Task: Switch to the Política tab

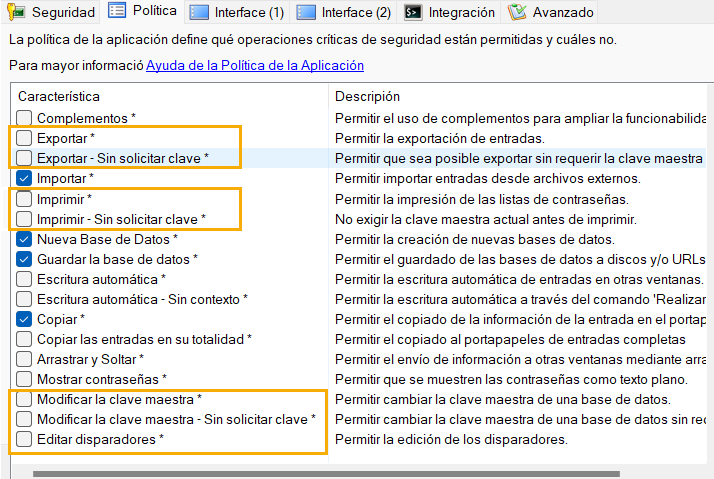Action: [143, 10]
